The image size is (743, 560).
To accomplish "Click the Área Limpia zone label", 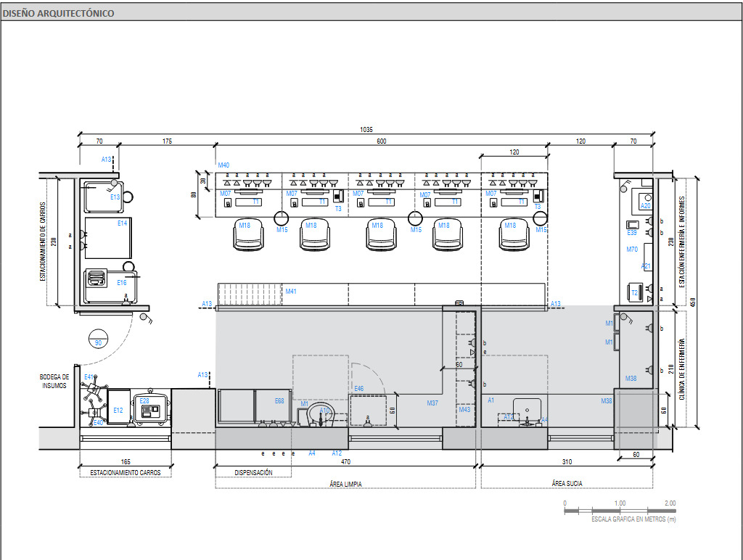I will pos(345,484).
